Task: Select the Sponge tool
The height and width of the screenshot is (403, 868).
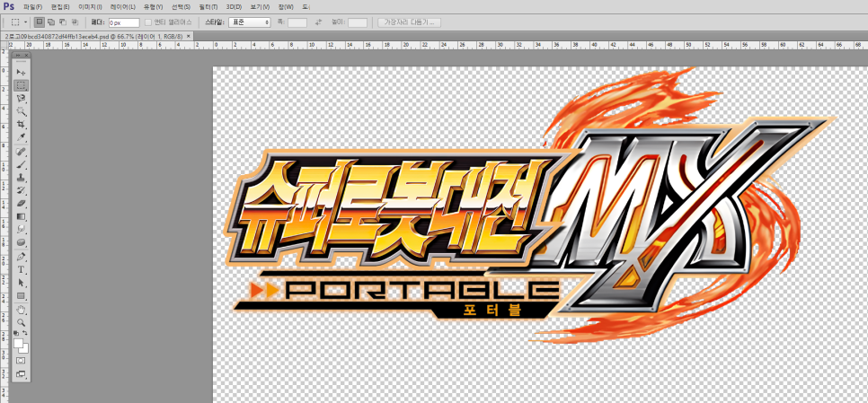Action: [21, 241]
